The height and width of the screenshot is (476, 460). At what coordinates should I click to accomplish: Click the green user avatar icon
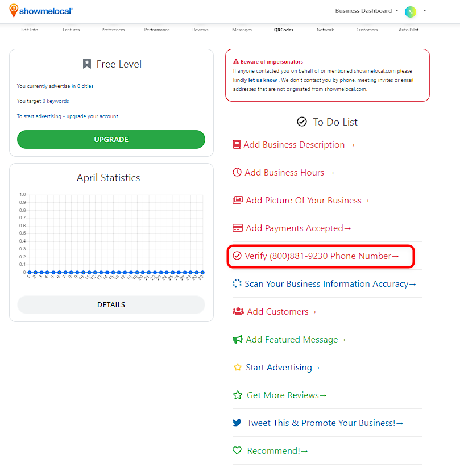410,11
